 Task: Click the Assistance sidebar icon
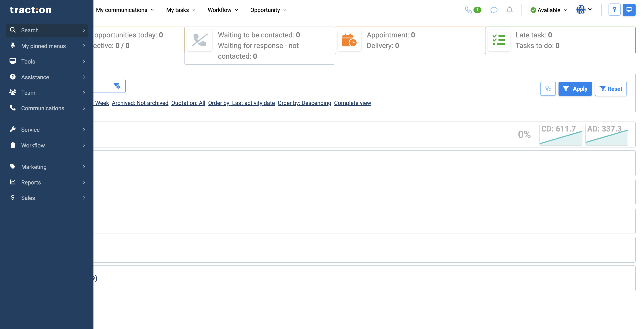(13, 77)
